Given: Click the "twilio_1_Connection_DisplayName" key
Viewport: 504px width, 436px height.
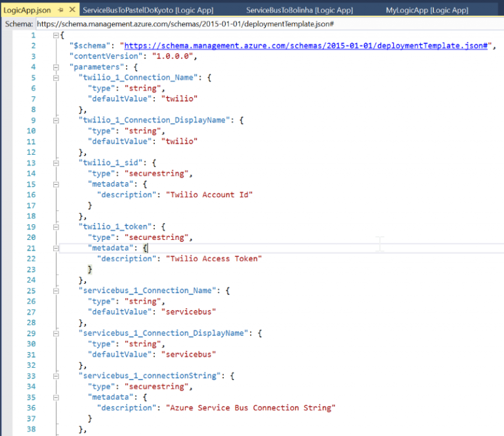Looking at the screenshot, I should (154, 120).
